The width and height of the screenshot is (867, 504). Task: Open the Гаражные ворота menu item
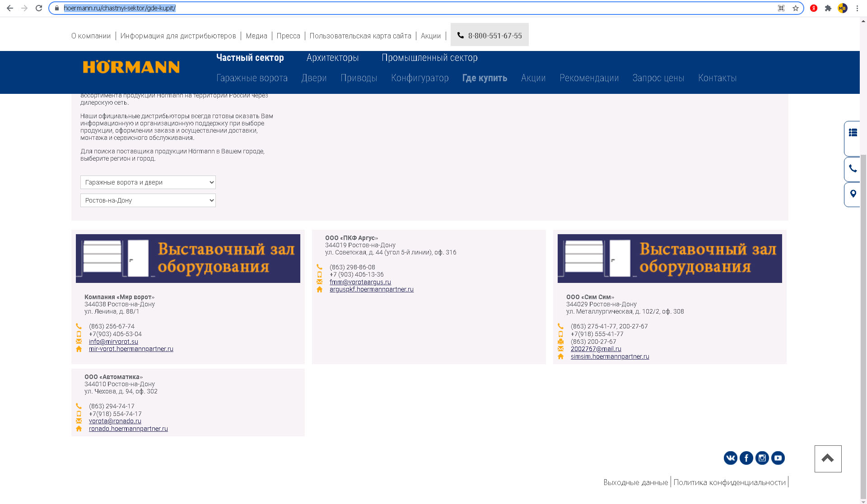252,78
